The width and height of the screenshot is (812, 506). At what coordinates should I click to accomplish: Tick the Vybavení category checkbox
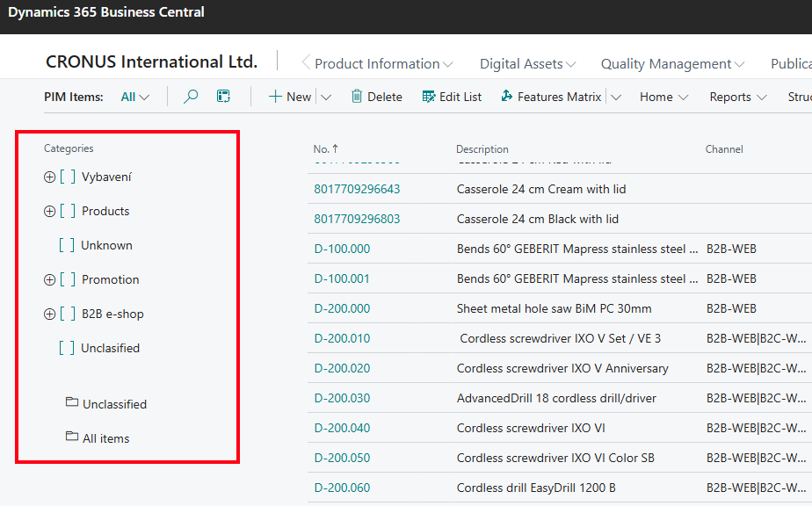pyautogui.click(x=68, y=177)
